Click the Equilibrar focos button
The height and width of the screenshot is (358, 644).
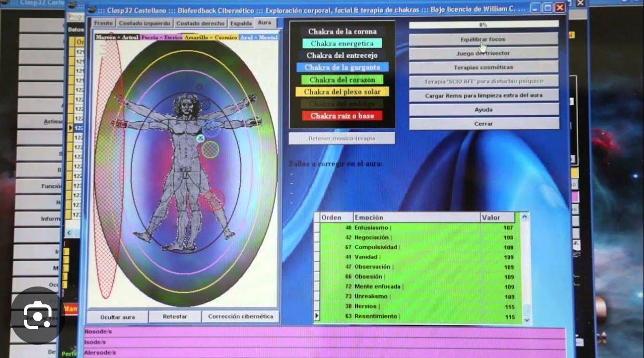coord(484,39)
